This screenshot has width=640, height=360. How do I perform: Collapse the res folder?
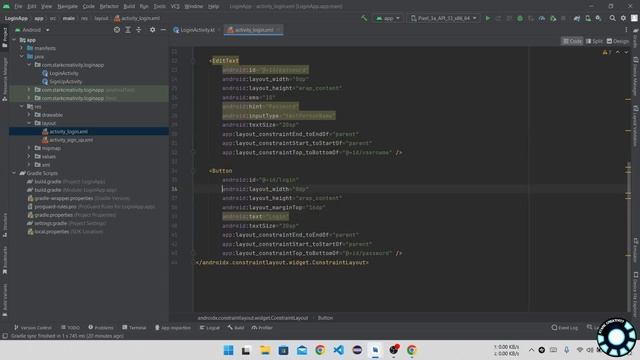pyautogui.click(x=22, y=107)
